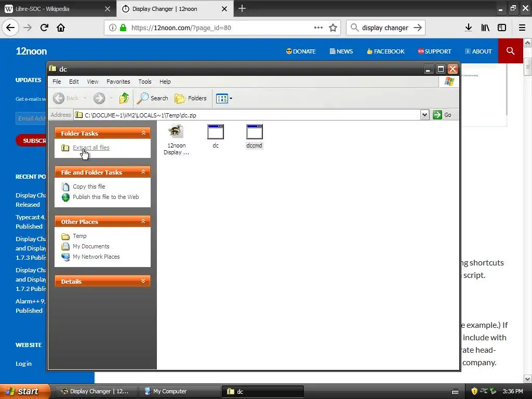Toggle the browser sidebar icon

coord(502,28)
